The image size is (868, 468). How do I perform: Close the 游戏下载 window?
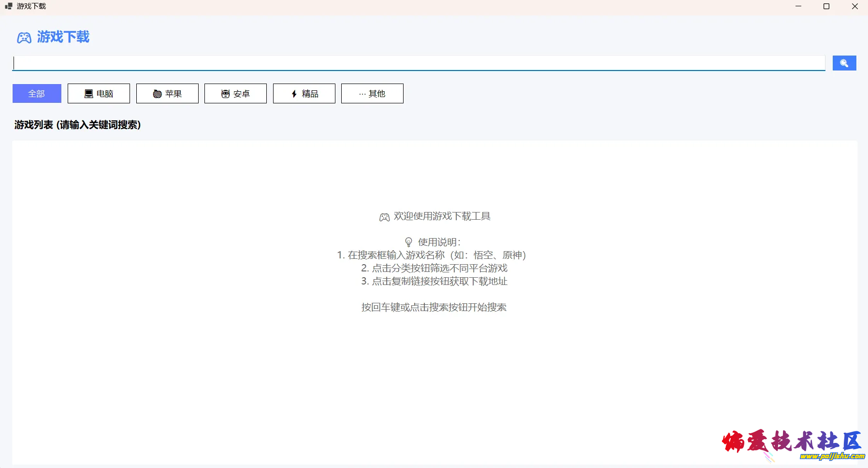(x=854, y=6)
